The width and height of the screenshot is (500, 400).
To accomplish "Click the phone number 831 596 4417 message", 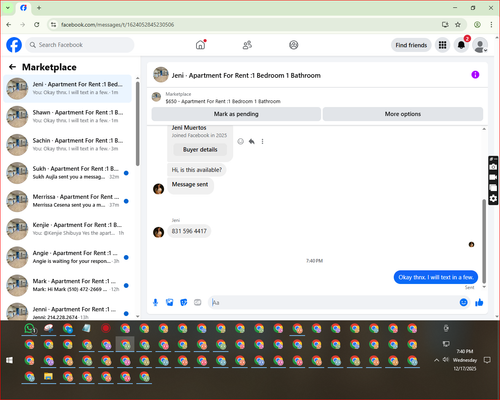I will point(189,231).
